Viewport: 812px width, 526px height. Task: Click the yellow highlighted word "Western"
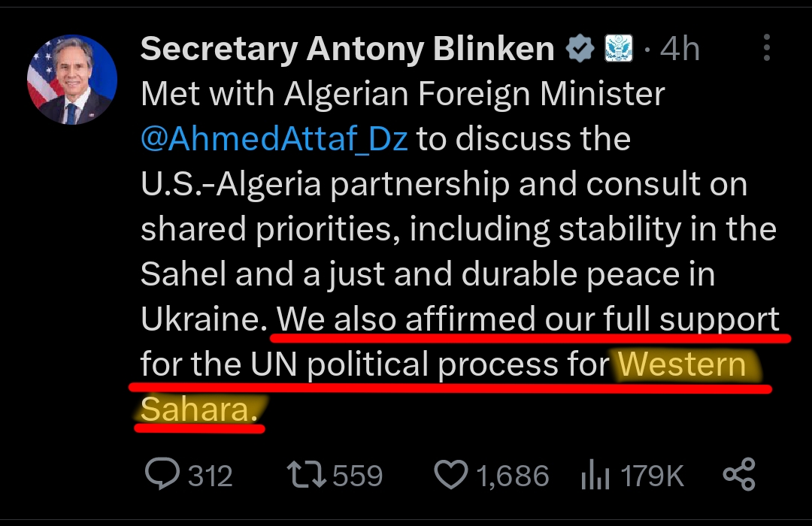(x=682, y=365)
